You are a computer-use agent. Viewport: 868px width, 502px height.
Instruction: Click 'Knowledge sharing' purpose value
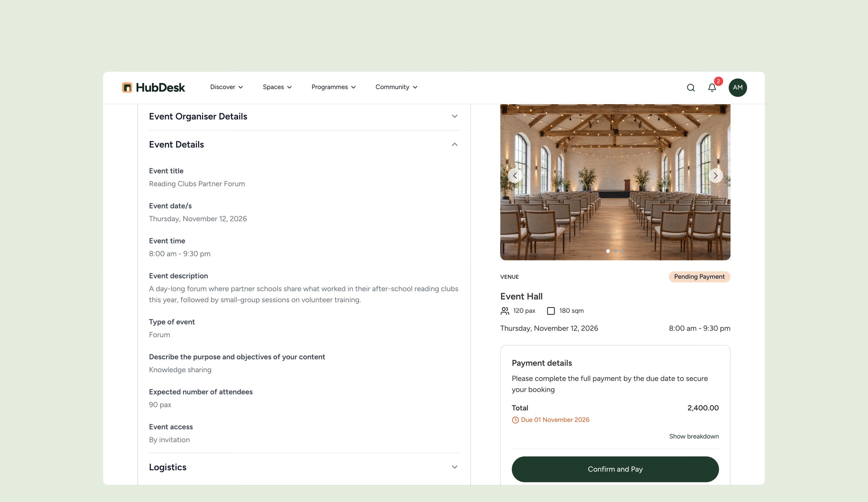click(180, 370)
